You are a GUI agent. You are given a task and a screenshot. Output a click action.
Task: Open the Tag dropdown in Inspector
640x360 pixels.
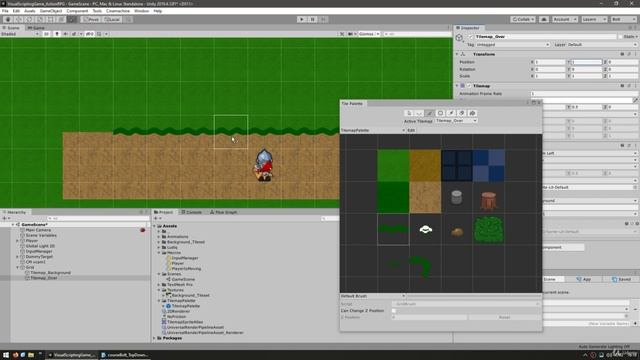pos(513,44)
